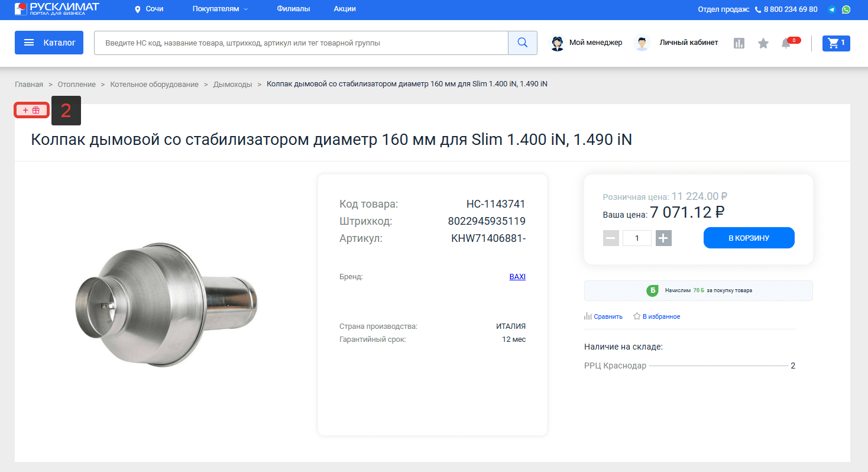Image resolution: width=868 pixels, height=472 pixels.
Task: Open Мой менеджер
Action: (587, 43)
